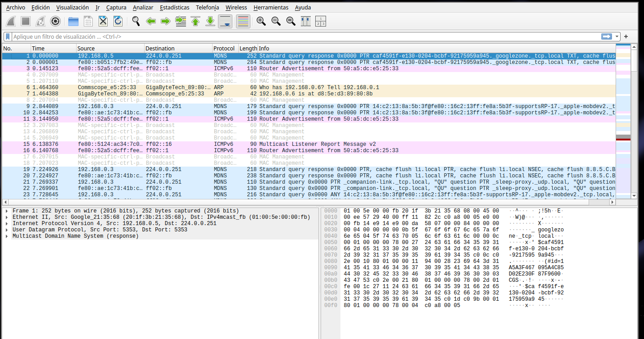The image size is (644, 339).
Task: Open the Telefonía menu
Action: click(208, 7)
